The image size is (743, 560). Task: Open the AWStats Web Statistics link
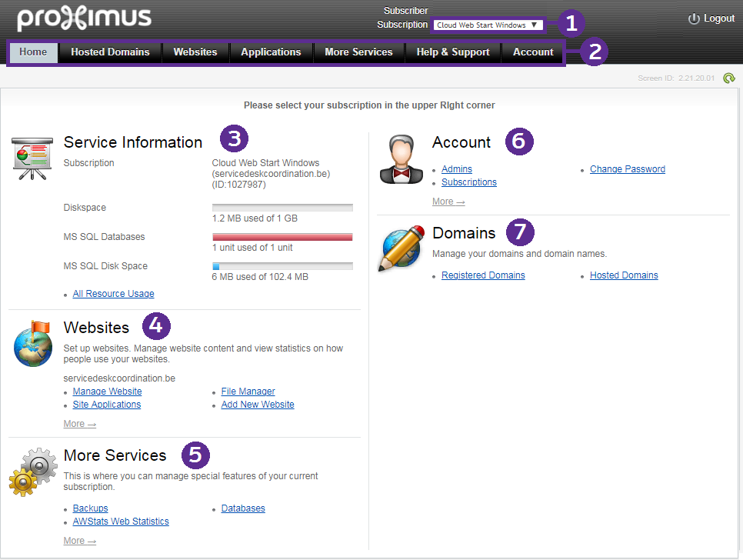120,522
